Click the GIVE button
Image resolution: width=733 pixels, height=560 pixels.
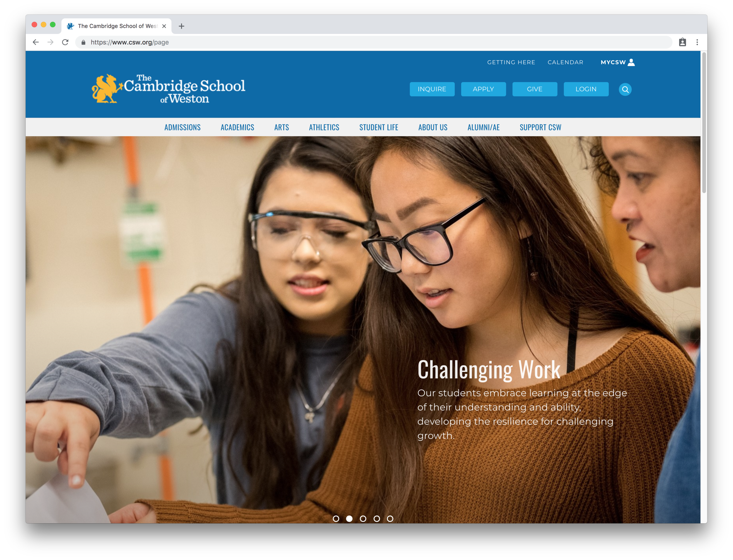(x=534, y=89)
